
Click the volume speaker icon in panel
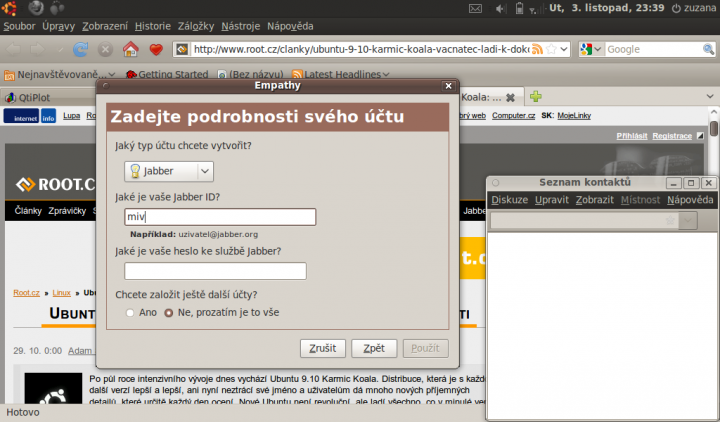[500, 8]
